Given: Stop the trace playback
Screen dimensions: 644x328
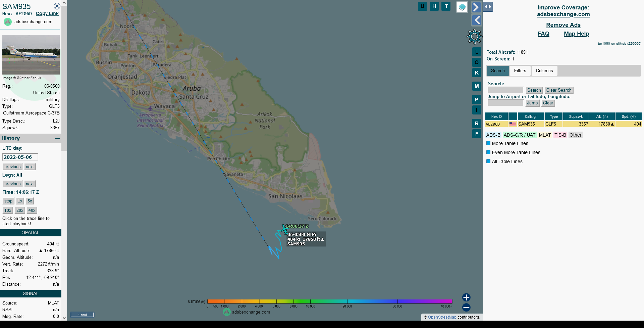Looking at the screenshot, I should (8, 201).
